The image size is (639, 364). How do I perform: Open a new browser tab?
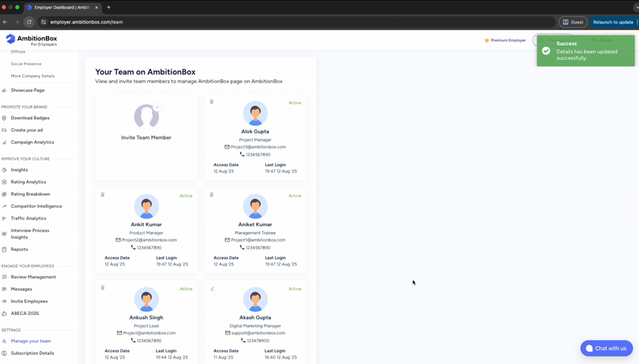tap(109, 8)
